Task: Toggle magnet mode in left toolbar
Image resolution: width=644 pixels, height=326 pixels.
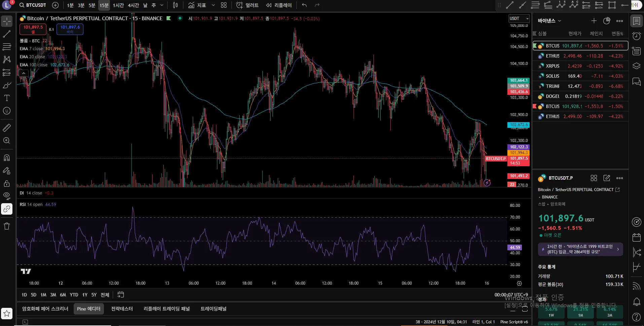Action: tap(7, 158)
